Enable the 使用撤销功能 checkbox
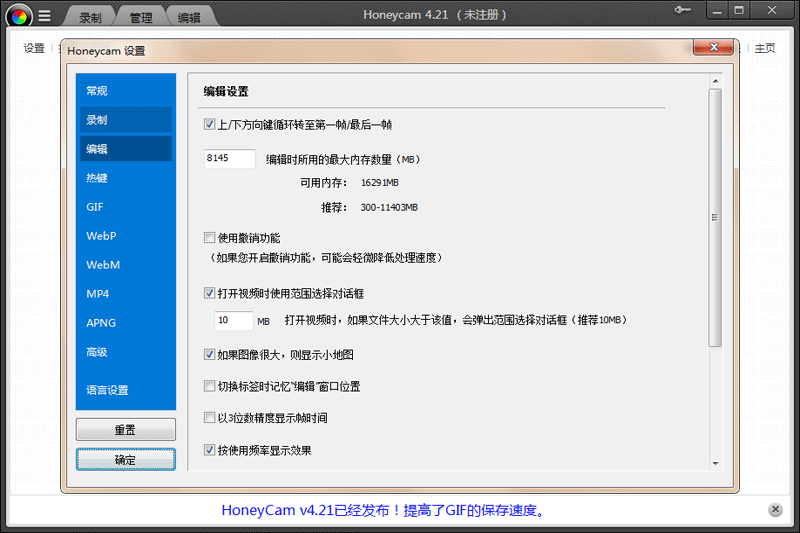Viewport: 800px width, 533px height. (209, 238)
